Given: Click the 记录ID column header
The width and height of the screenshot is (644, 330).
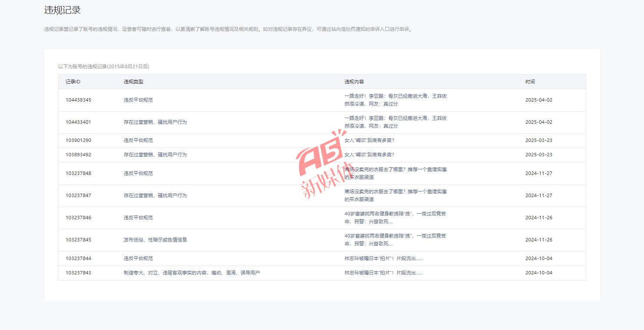Looking at the screenshot, I should point(73,82).
